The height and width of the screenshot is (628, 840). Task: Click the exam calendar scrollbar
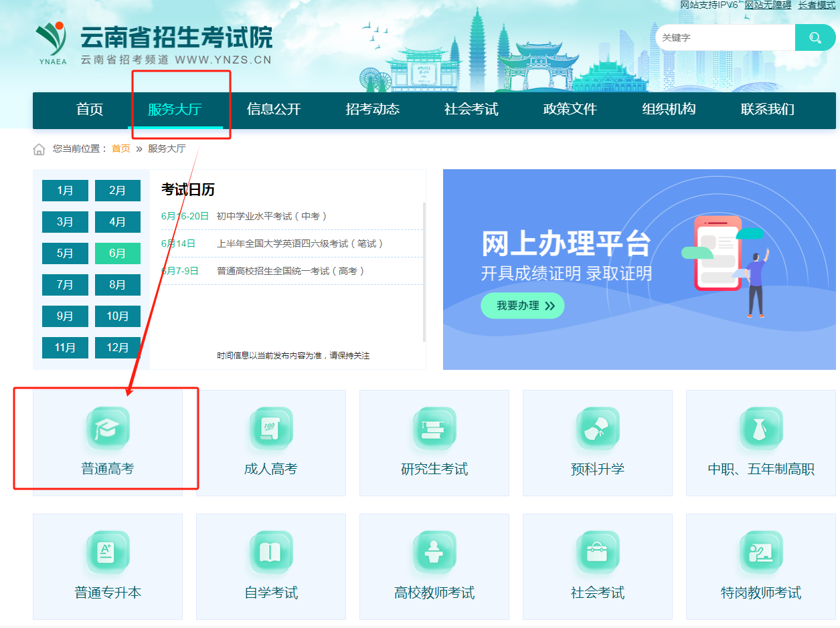[x=424, y=272]
